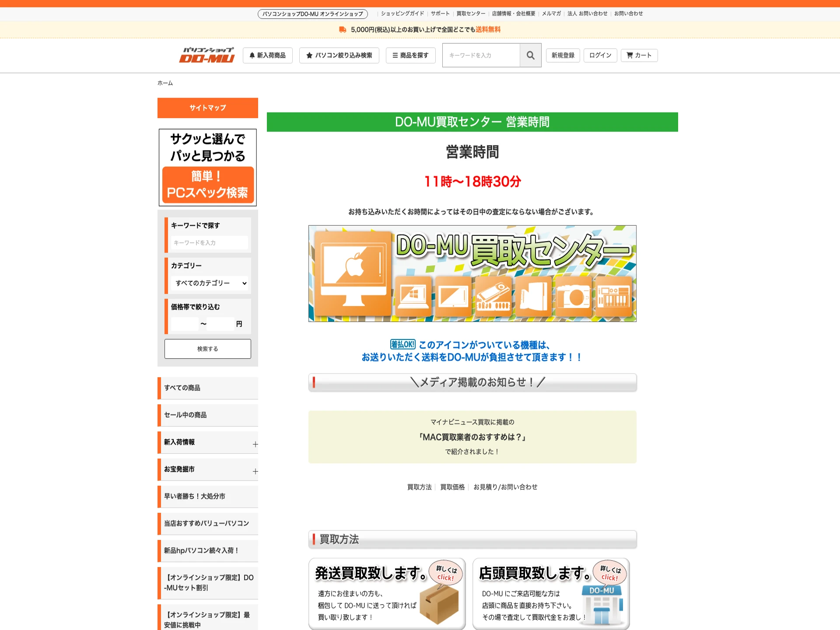Open 法人 お問い合わせ in top menu
840x630 pixels.
(x=588, y=14)
